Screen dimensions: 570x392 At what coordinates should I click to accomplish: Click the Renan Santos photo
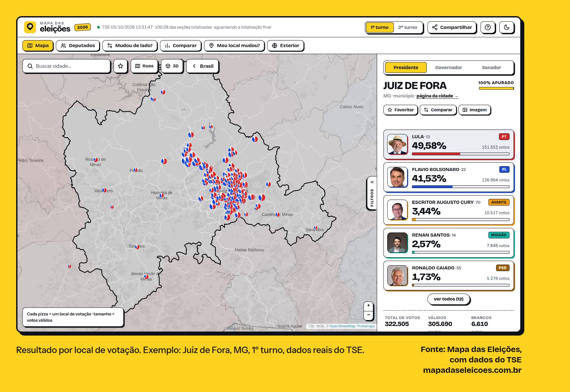[x=397, y=243]
